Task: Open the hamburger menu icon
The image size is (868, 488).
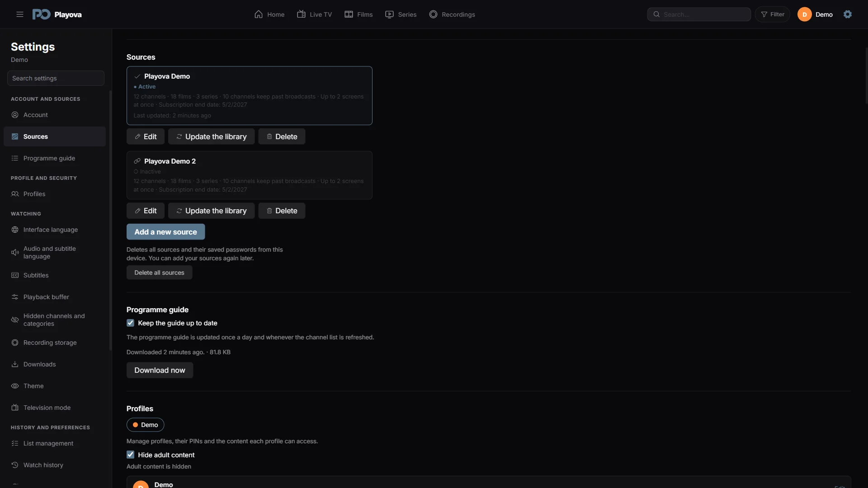Action: 20,14
